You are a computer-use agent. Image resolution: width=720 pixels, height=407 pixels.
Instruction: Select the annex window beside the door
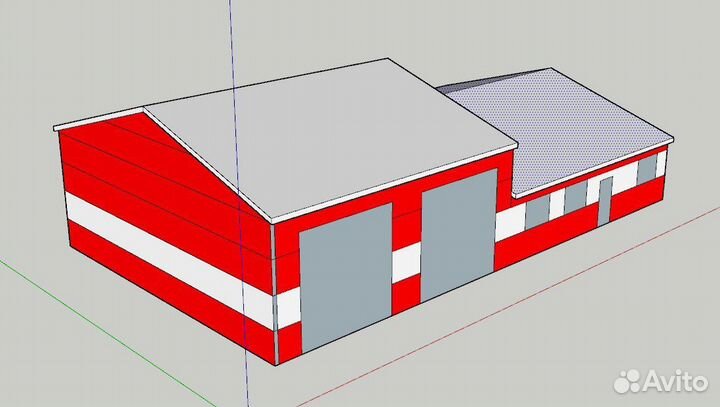pos(575,199)
